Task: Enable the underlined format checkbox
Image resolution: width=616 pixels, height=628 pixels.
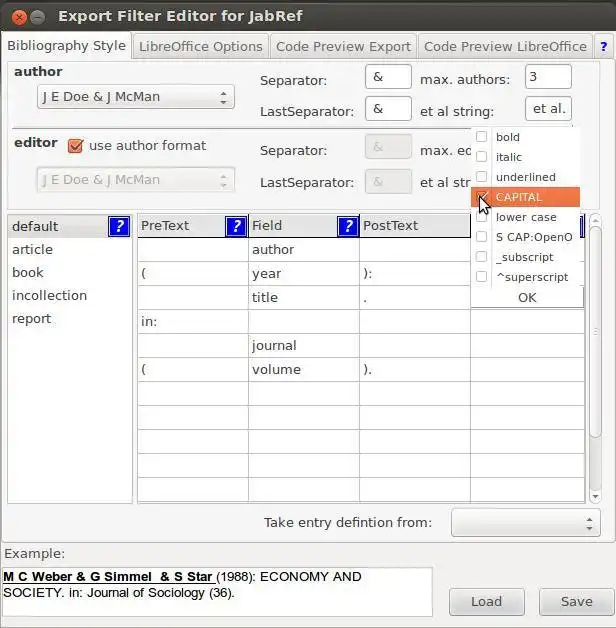Action: (481, 177)
